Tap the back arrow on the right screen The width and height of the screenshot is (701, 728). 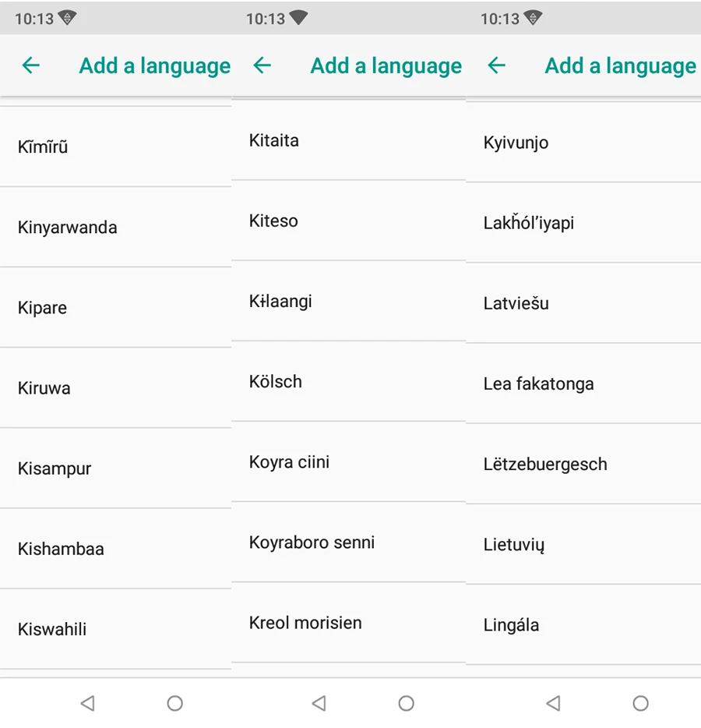pos(496,65)
